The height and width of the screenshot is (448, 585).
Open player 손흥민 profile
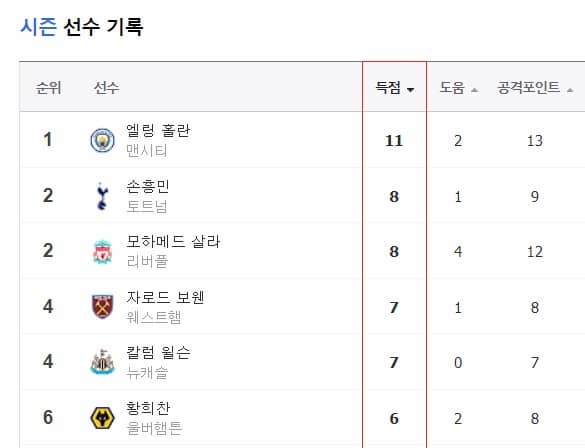(148, 186)
